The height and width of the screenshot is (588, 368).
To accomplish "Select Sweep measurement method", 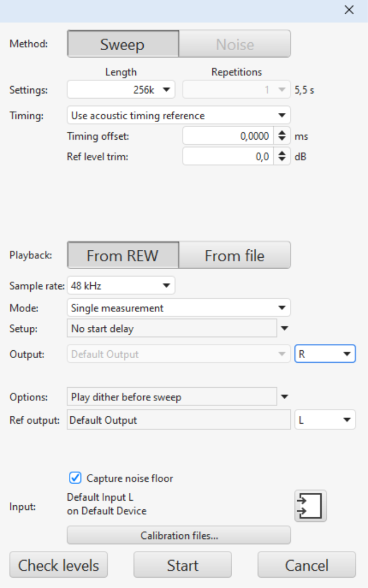I will coord(123,44).
